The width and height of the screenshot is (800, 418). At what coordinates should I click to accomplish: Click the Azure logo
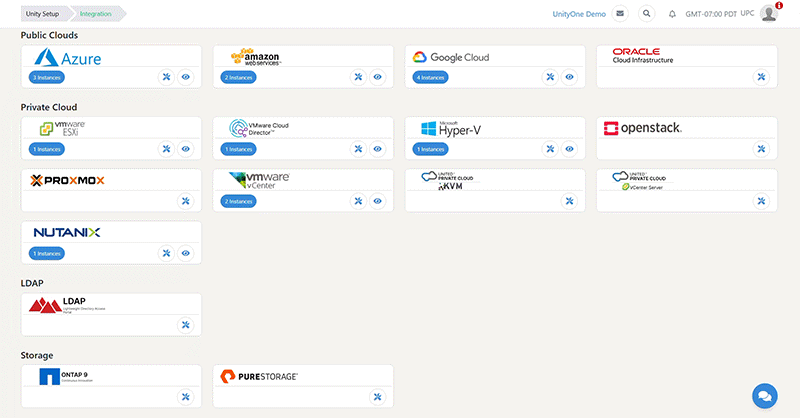click(x=67, y=58)
